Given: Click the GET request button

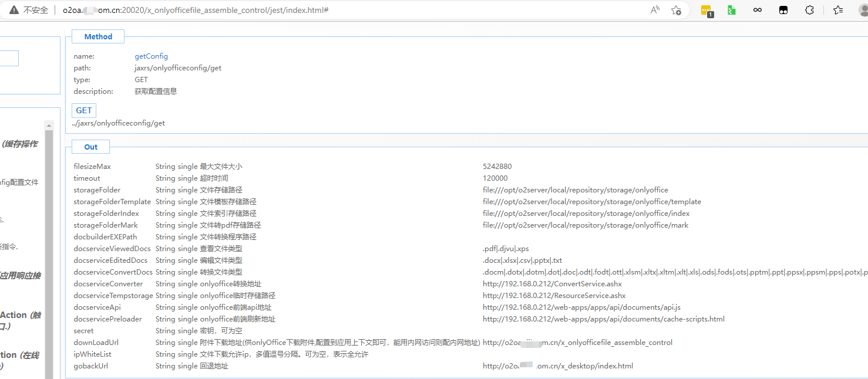Looking at the screenshot, I should coord(84,110).
